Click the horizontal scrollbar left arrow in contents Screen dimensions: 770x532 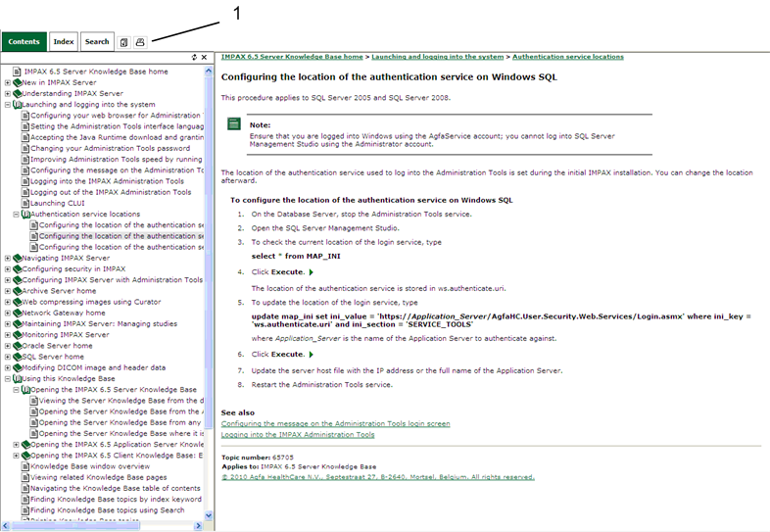pyautogui.click(x=6, y=526)
